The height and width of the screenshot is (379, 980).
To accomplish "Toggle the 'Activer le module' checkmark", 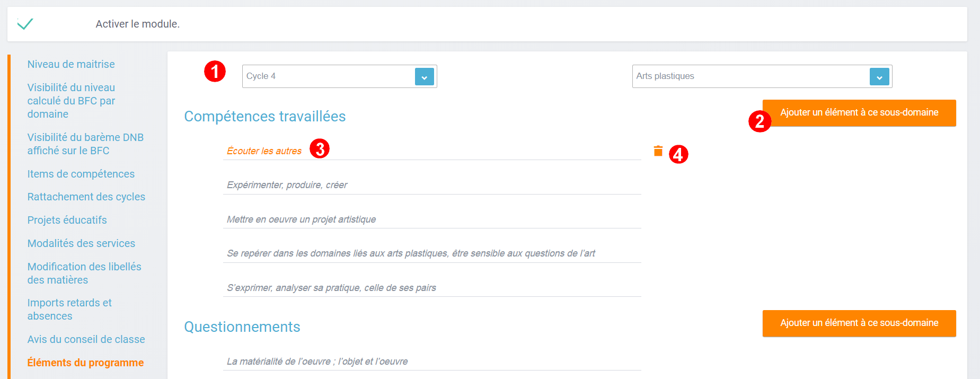I will click(x=25, y=24).
